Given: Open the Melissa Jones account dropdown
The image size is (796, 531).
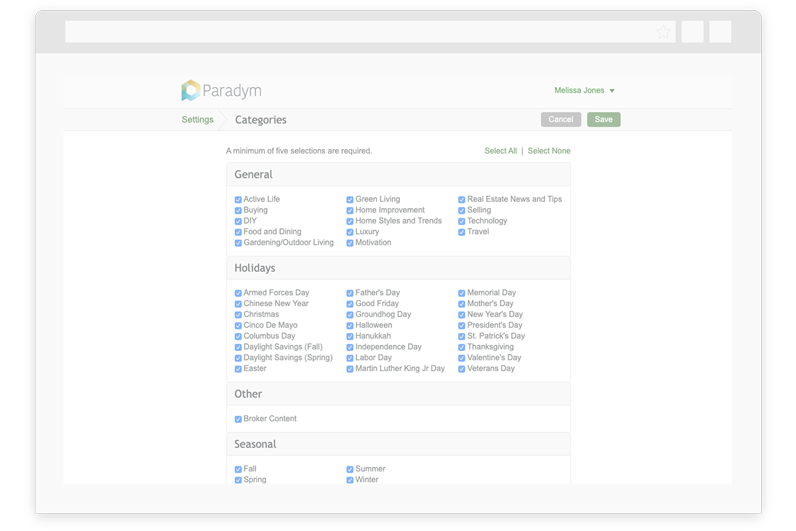Looking at the screenshot, I should (x=584, y=90).
